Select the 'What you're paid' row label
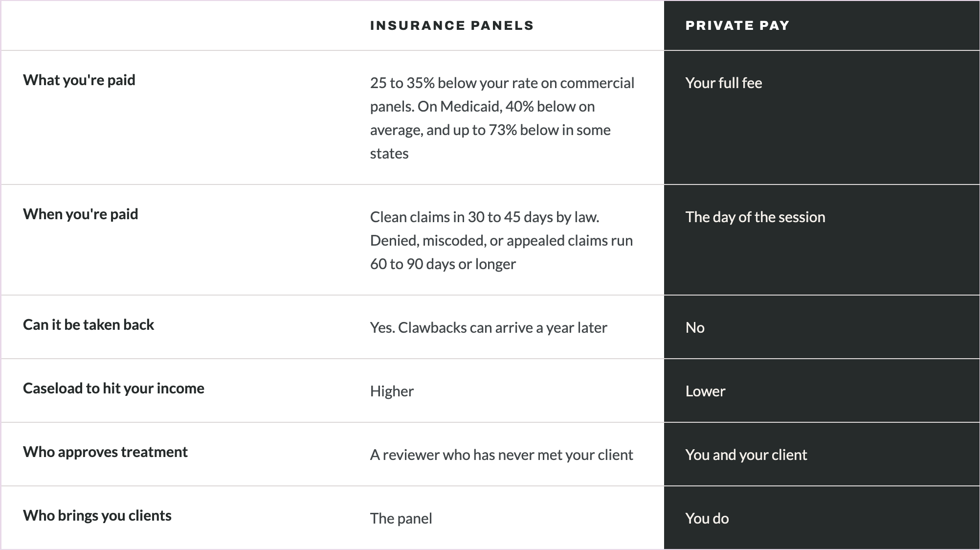Image resolution: width=980 pixels, height=550 pixels. point(79,80)
